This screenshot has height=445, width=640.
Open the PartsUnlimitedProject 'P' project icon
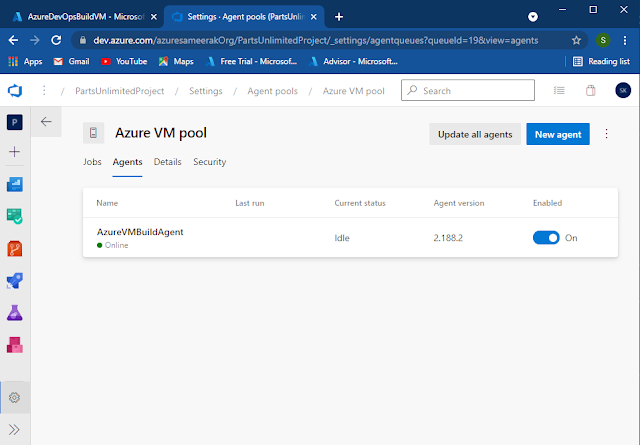[15, 122]
